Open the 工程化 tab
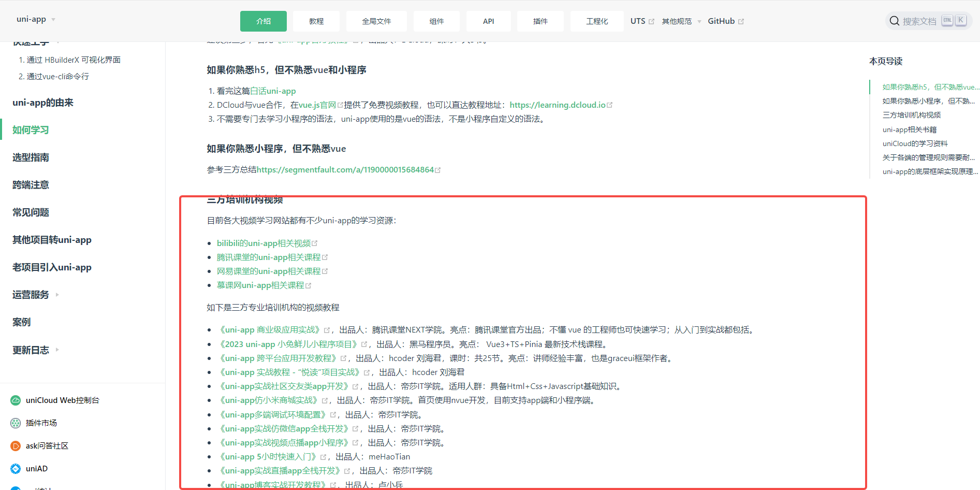This screenshot has width=980, height=490. [x=597, y=21]
